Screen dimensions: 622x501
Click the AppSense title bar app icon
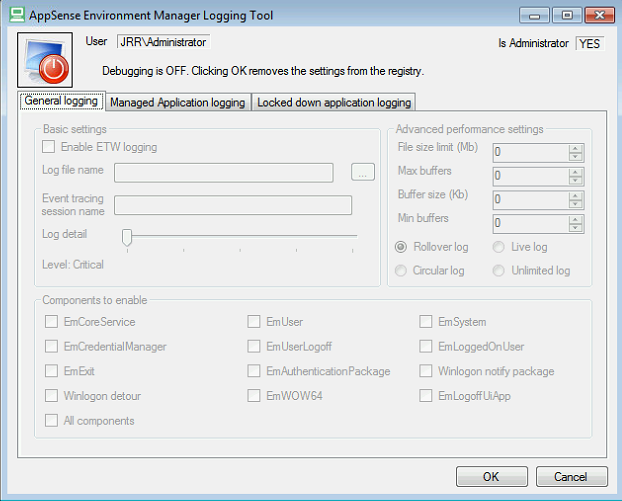pyautogui.click(x=17, y=15)
